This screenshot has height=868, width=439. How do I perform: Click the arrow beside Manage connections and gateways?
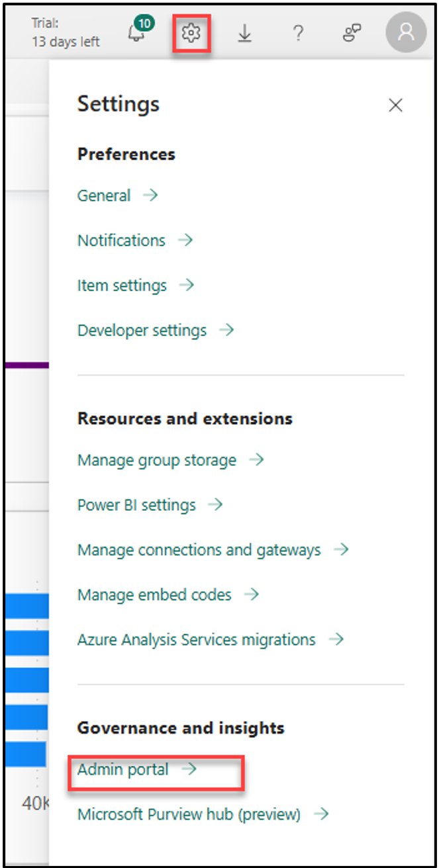pos(341,549)
